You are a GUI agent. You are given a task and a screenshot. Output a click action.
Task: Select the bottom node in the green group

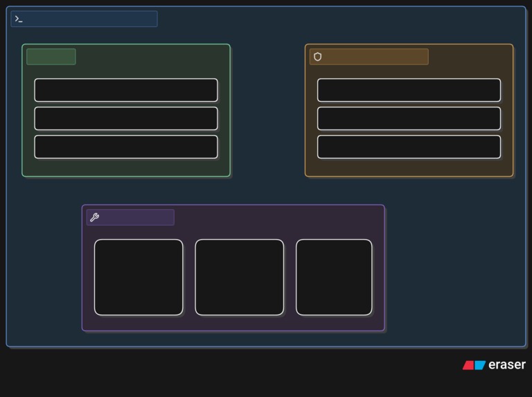point(126,147)
